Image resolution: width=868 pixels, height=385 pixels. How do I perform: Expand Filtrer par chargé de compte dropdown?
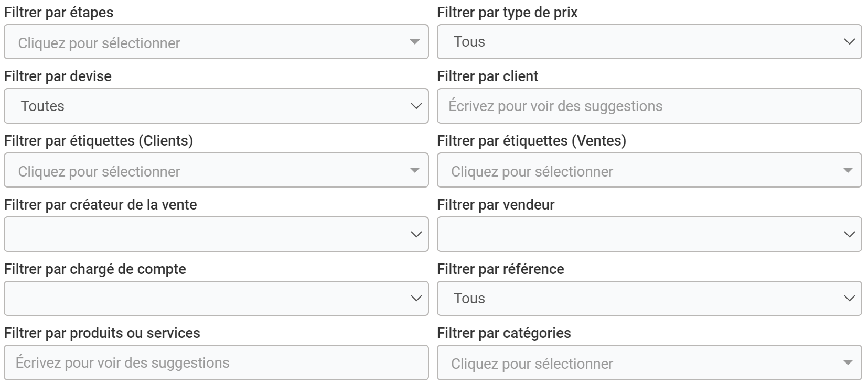[x=210, y=298]
